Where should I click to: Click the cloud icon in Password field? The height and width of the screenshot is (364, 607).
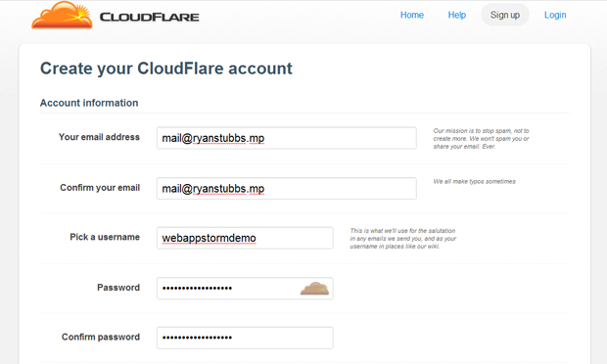point(314,289)
